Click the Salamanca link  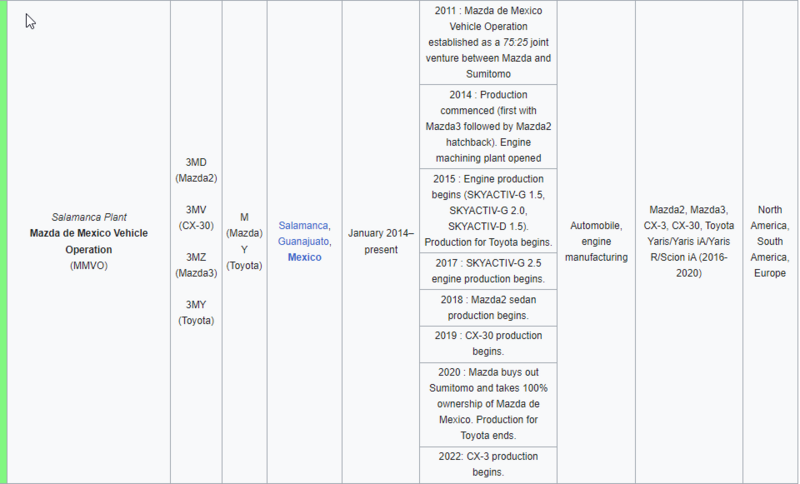(303, 226)
